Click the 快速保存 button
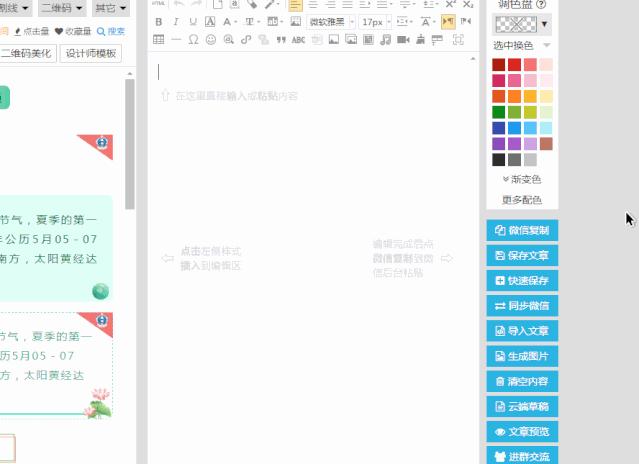 pyautogui.click(x=522, y=281)
